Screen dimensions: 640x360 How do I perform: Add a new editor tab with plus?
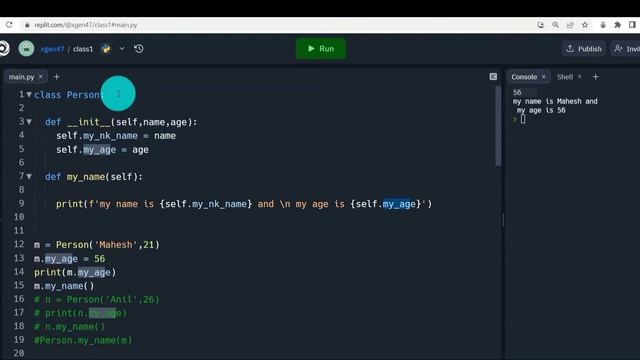click(x=57, y=77)
